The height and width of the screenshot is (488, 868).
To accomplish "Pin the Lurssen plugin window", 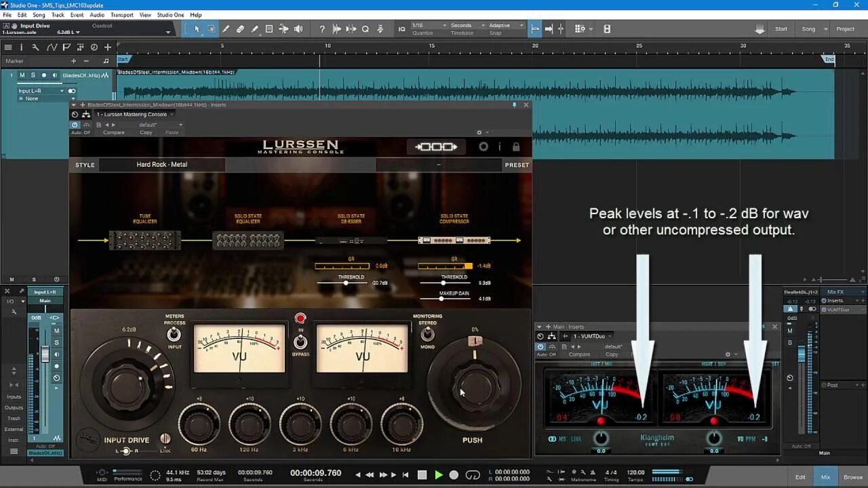I will (x=515, y=105).
